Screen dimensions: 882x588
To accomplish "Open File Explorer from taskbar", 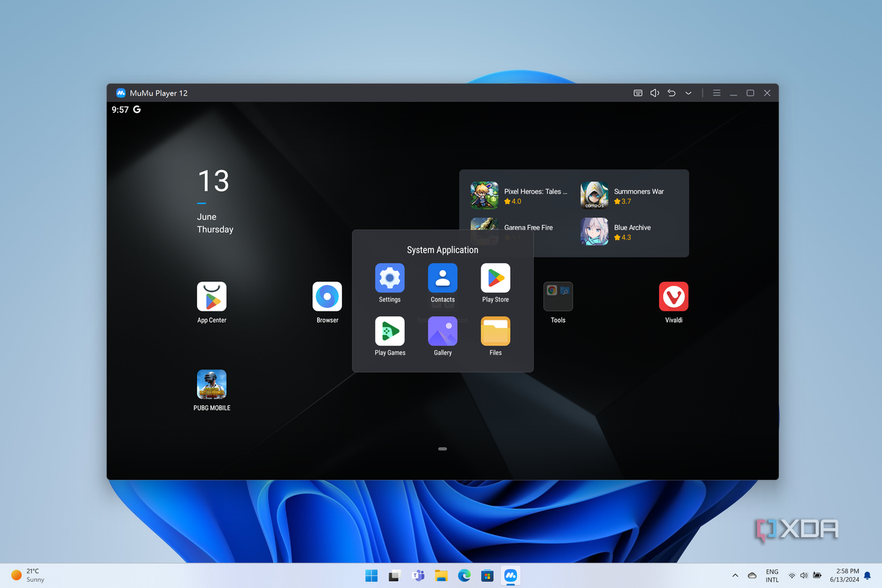I will tap(441, 575).
